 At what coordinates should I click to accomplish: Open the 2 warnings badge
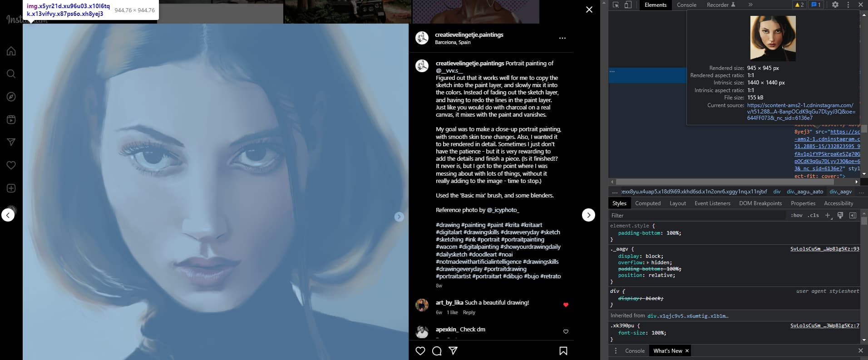point(799,5)
